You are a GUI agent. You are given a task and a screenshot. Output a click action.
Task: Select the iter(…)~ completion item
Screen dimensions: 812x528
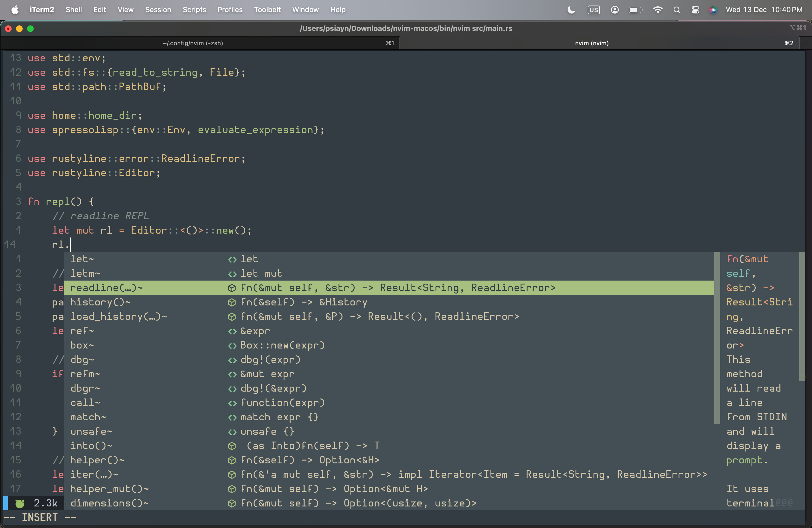(389, 474)
